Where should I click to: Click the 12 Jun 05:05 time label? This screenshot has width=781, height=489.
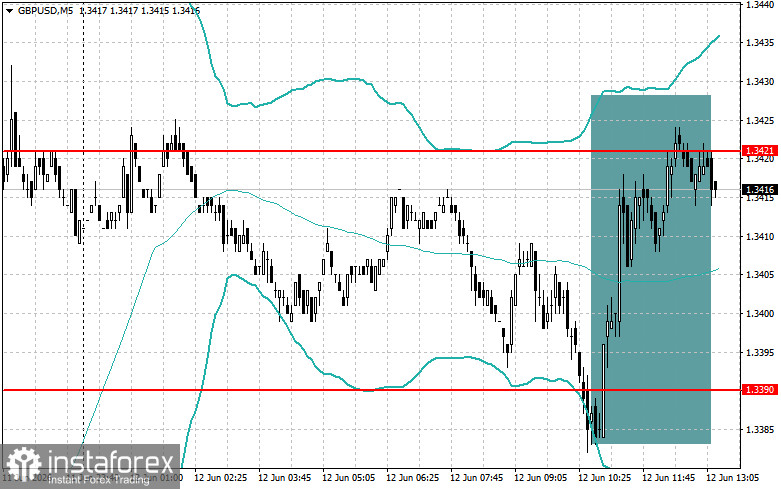(349, 478)
